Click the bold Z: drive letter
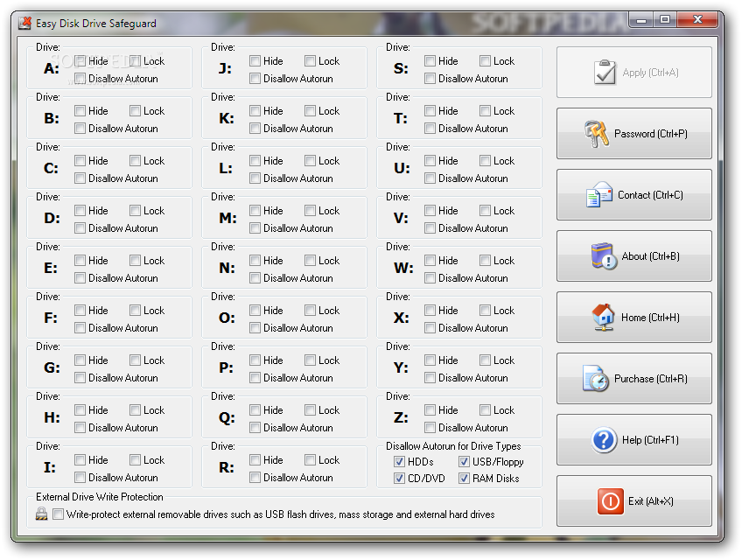The height and width of the screenshot is (560, 742). 401,417
